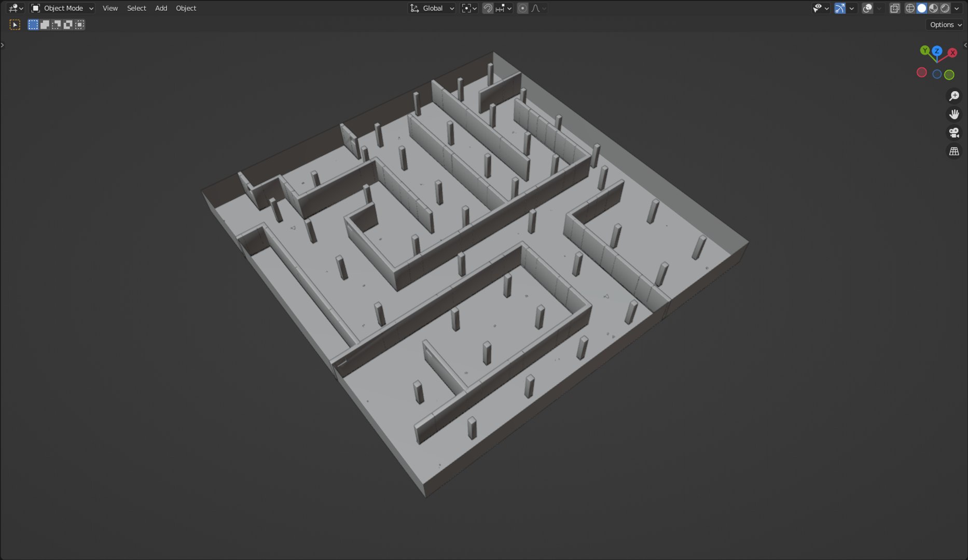Open viewport shading options dropdown
Image resolution: width=968 pixels, height=560 pixels.
(957, 8)
